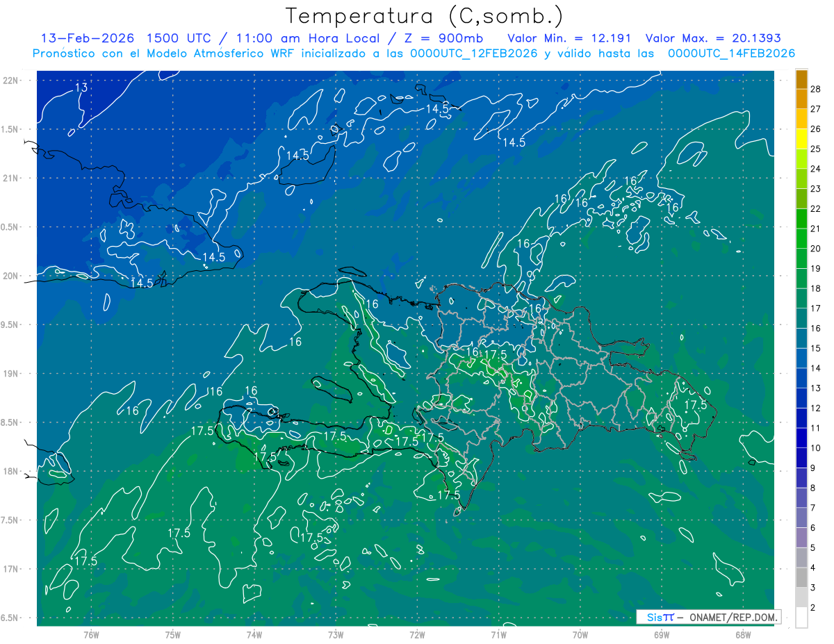The height and width of the screenshot is (644, 834).
Task: Click the ONAMET/REP.DOM. logo box
Action: (x=708, y=617)
